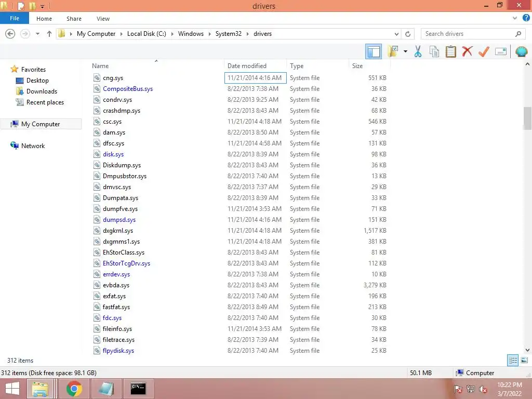Click the New folder quick access icon
The width and height of the screenshot is (532, 399).
click(x=33, y=6)
